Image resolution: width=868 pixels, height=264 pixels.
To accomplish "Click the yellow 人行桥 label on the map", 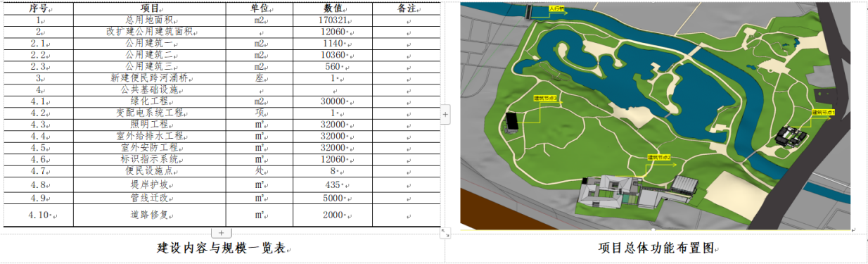I will [x=556, y=9].
